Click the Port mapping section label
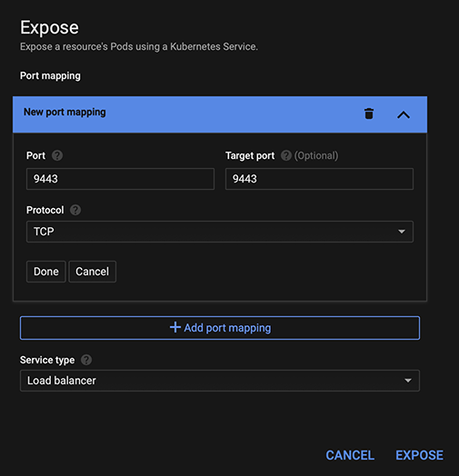459x476 pixels. click(50, 75)
